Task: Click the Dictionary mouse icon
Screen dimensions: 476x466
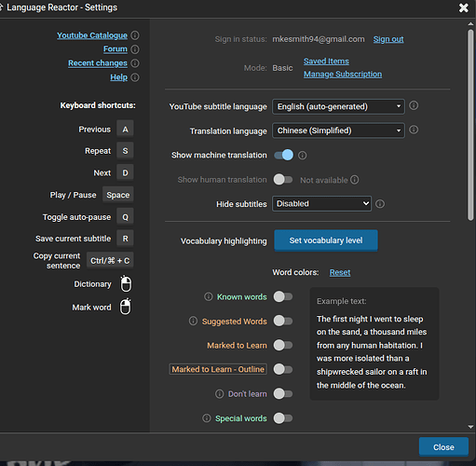Action: click(126, 283)
